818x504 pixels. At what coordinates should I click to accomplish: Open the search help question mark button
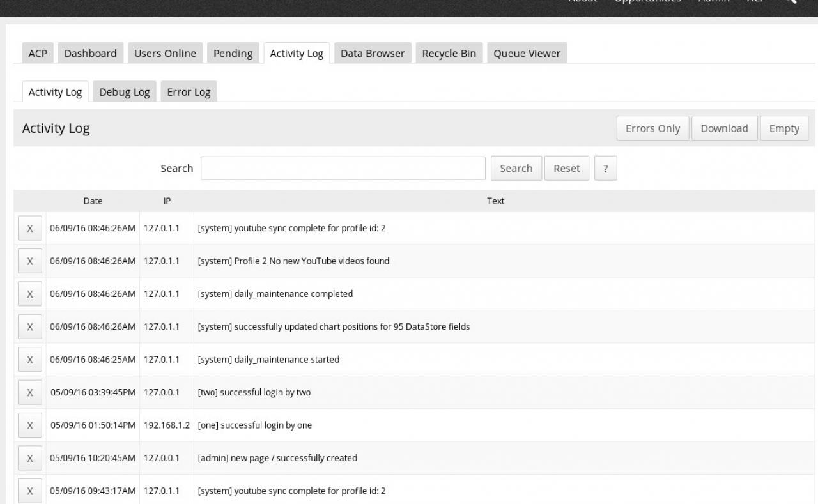[x=605, y=169]
